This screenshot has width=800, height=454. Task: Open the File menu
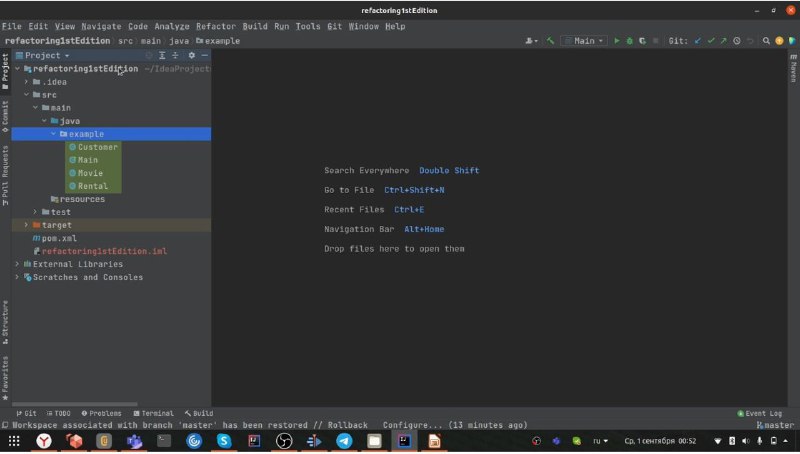point(12,26)
